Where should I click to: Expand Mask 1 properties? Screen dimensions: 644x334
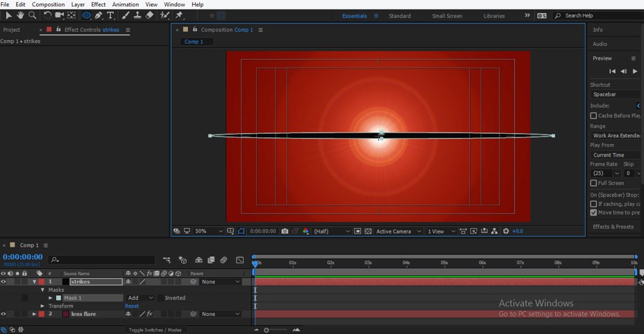click(51, 298)
